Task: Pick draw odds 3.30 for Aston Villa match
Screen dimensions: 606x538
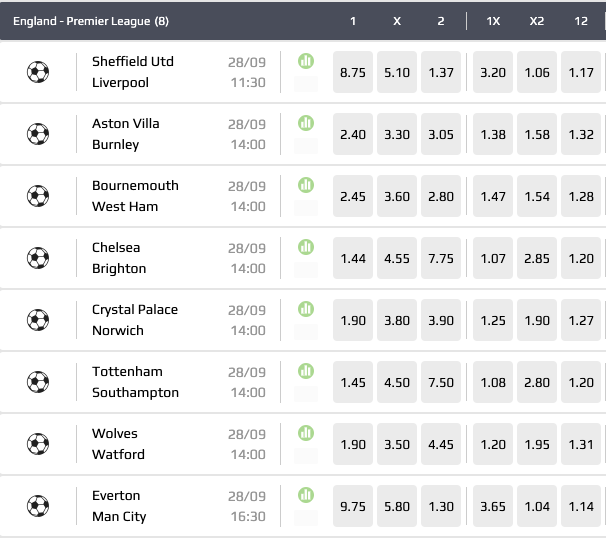Action: coord(397,135)
